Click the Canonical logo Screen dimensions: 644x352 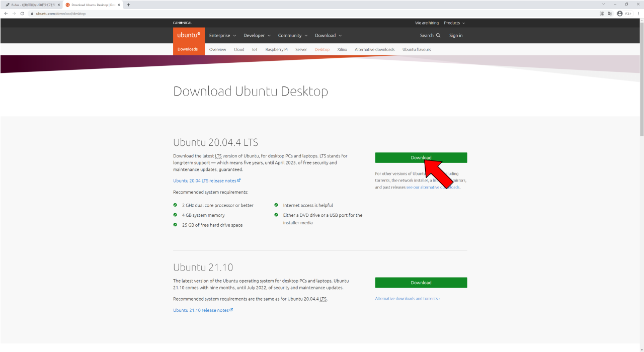183,23
